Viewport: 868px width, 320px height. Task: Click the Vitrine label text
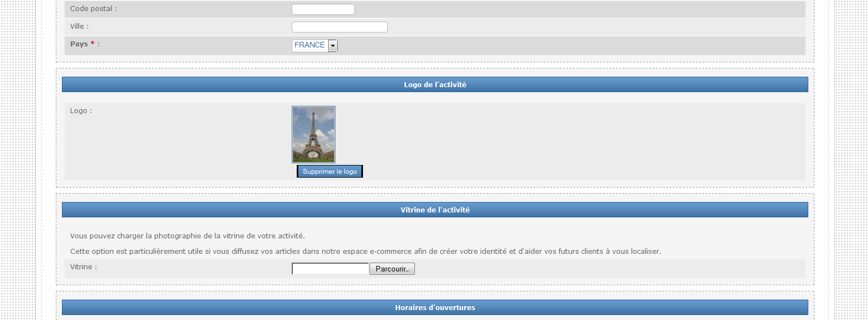[83, 267]
